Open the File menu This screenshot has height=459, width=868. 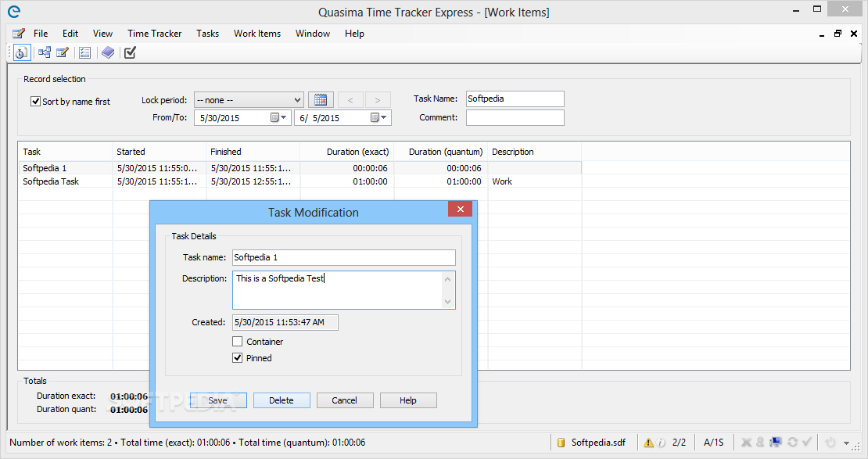point(41,33)
